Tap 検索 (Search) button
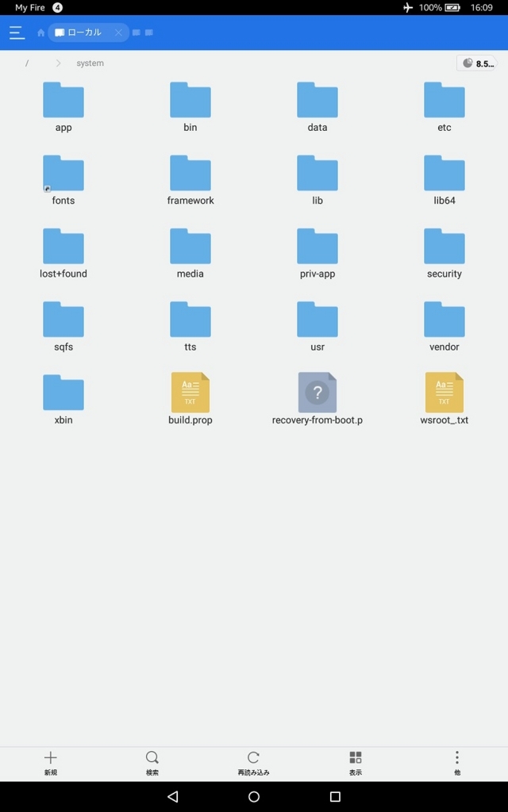This screenshot has width=508, height=812. (152, 764)
